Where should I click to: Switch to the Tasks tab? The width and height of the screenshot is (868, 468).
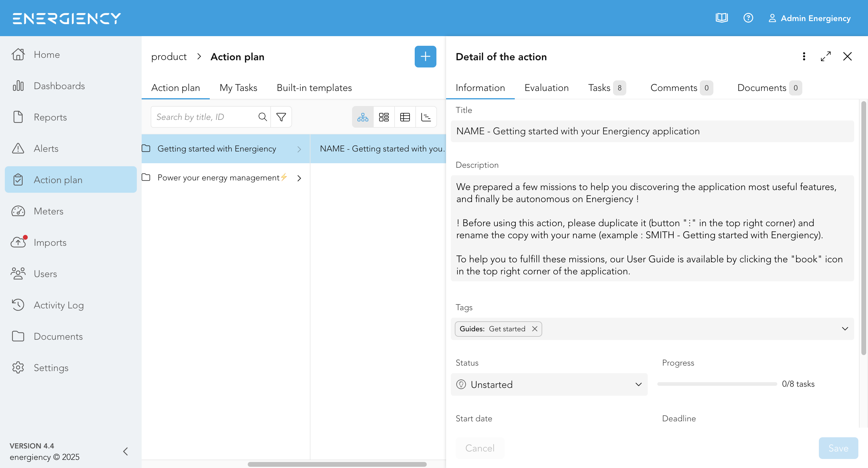(607, 88)
